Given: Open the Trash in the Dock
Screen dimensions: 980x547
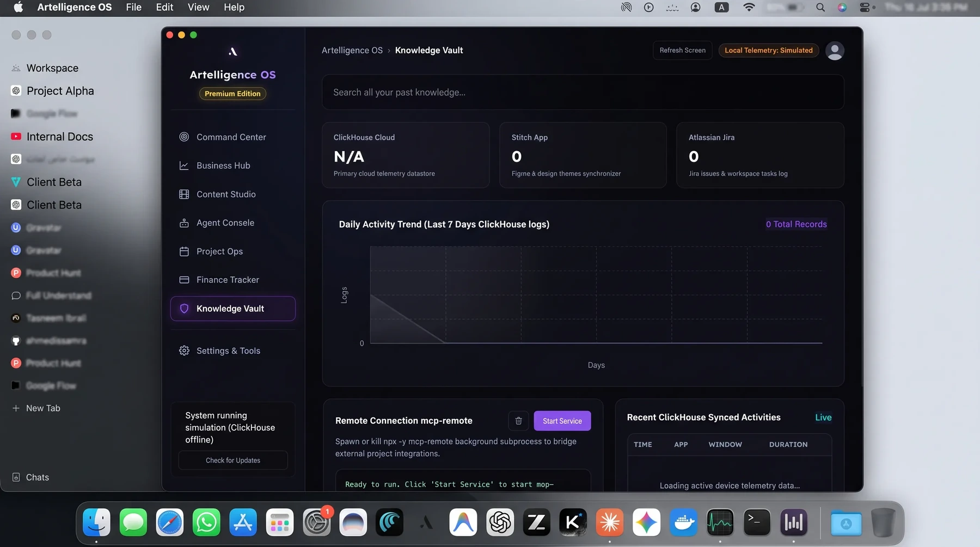Looking at the screenshot, I should tap(883, 523).
